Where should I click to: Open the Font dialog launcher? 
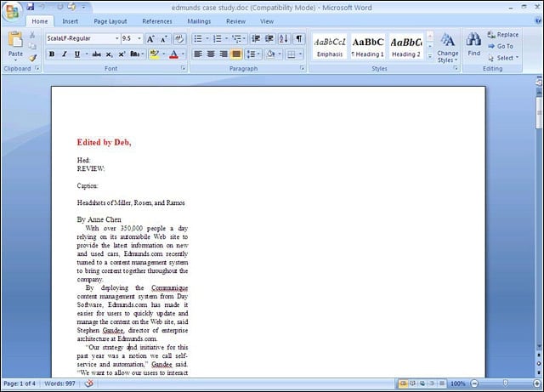point(184,69)
